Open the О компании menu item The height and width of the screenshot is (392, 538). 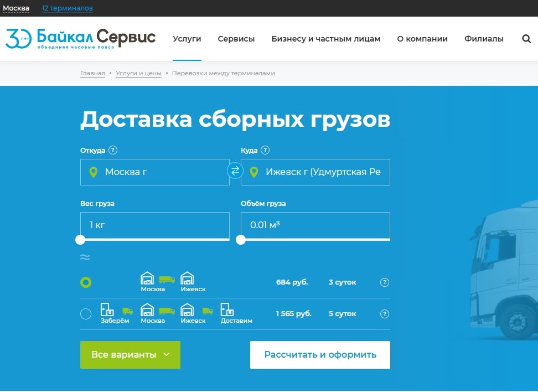pyautogui.click(x=422, y=39)
